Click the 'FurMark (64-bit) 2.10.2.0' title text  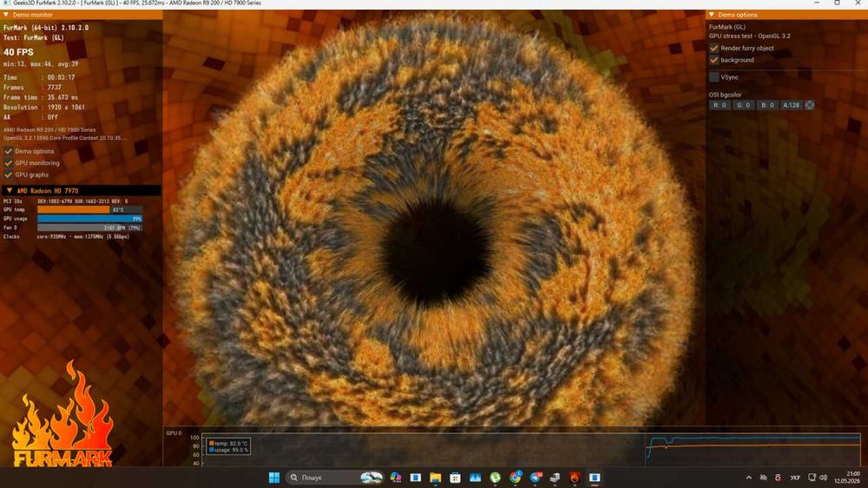point(46,28)
